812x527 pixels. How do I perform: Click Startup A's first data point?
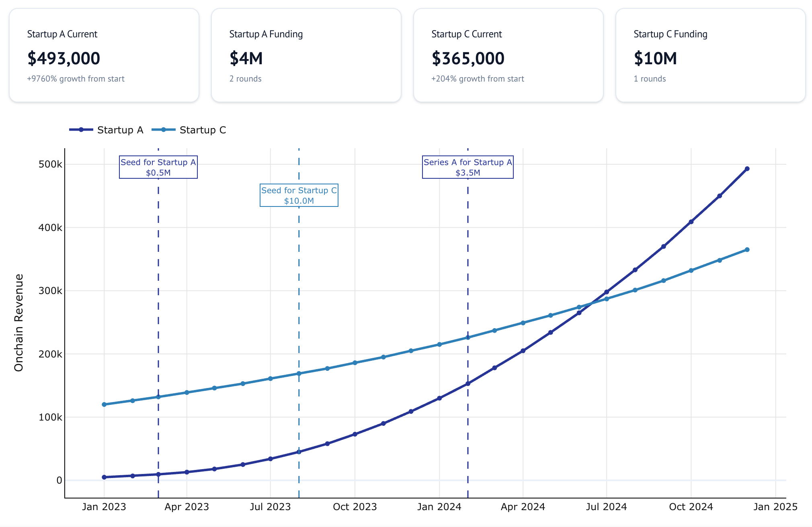point(104,477)
